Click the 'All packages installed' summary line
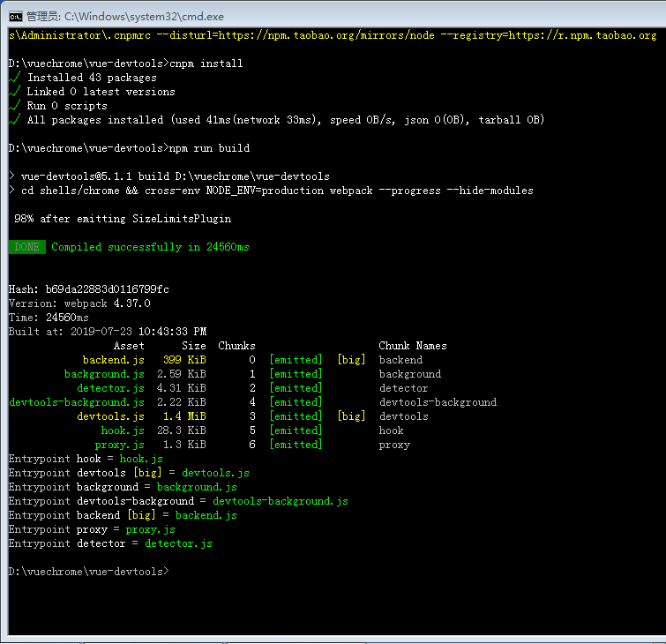 (x=286, y=120)
